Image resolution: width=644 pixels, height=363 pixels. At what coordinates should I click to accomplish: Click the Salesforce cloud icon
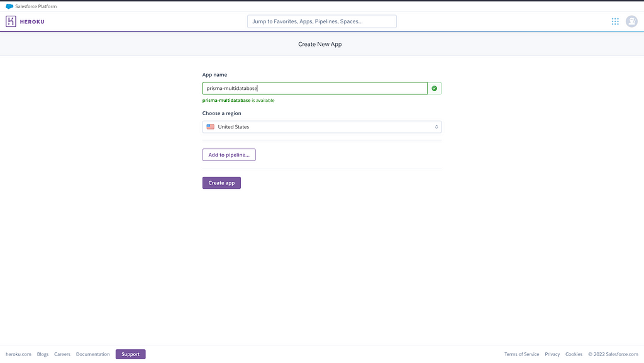[9, 6]
